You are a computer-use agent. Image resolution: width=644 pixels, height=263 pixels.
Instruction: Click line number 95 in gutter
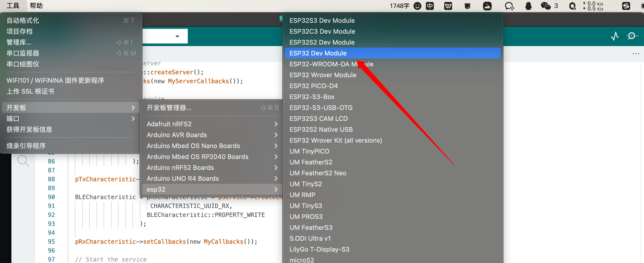(x=51, y=241)
